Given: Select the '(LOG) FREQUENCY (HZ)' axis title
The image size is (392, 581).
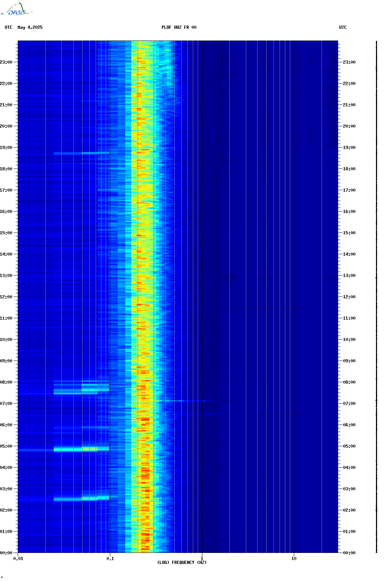Looking at the screenshot, I should tap(182, 562).
